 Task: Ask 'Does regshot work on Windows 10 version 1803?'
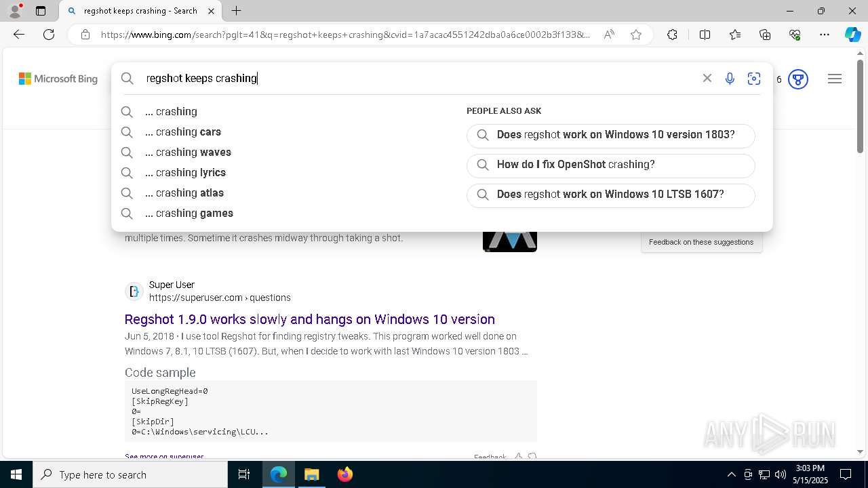click(610, 136)
